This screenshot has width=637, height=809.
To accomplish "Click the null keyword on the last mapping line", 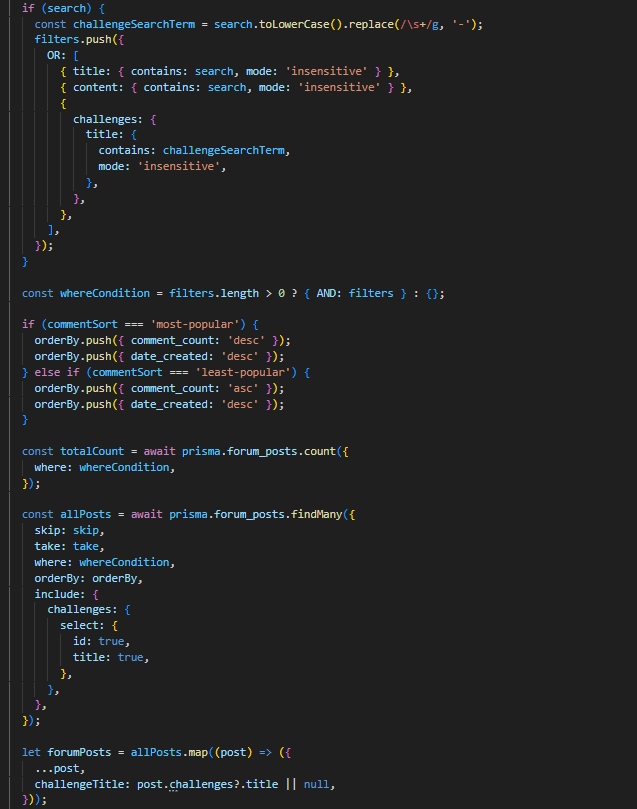I will point(317,784).
